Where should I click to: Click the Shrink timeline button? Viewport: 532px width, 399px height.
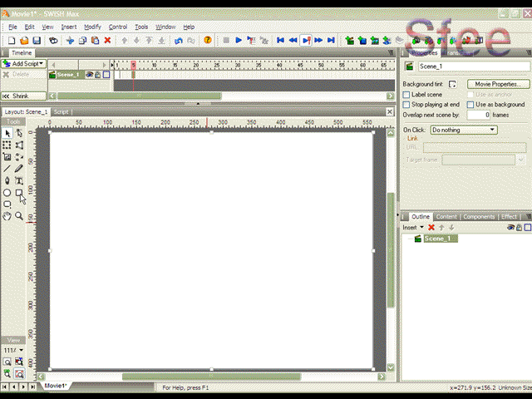[x=17, y=96]
